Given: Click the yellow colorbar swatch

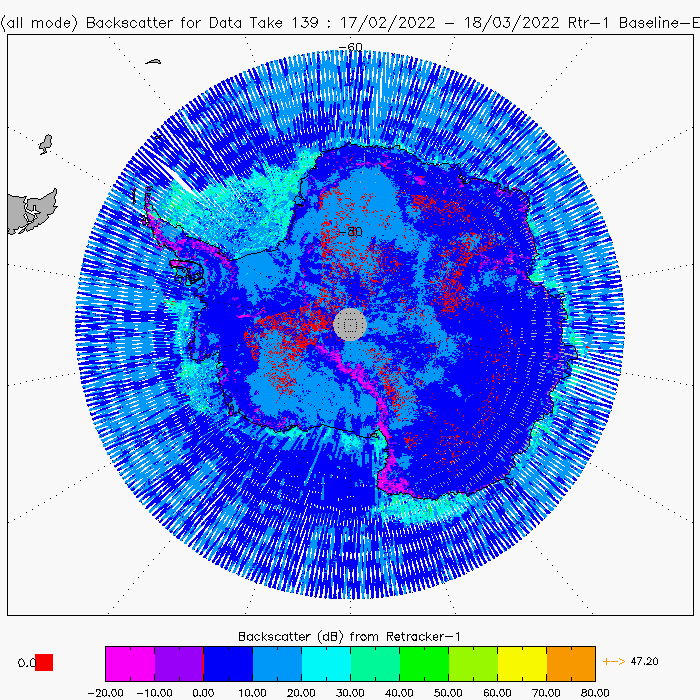Looking at the screenshot, I should (522, 663).
